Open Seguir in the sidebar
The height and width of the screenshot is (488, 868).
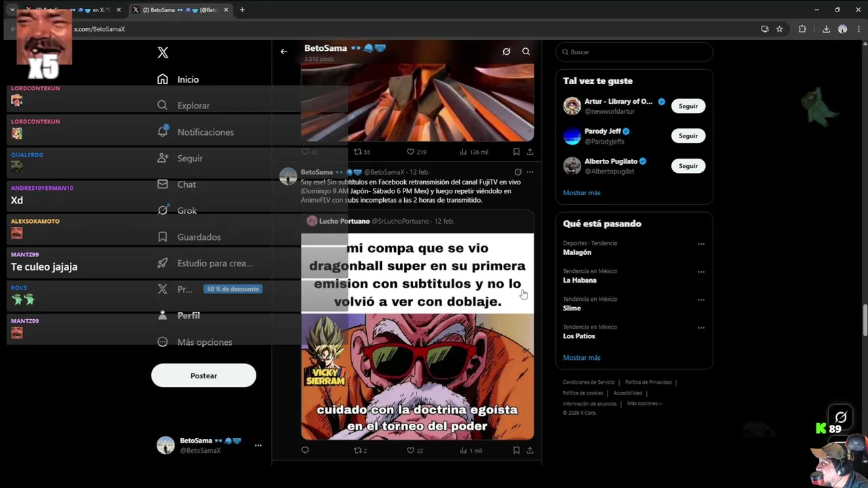pos(180,158)
